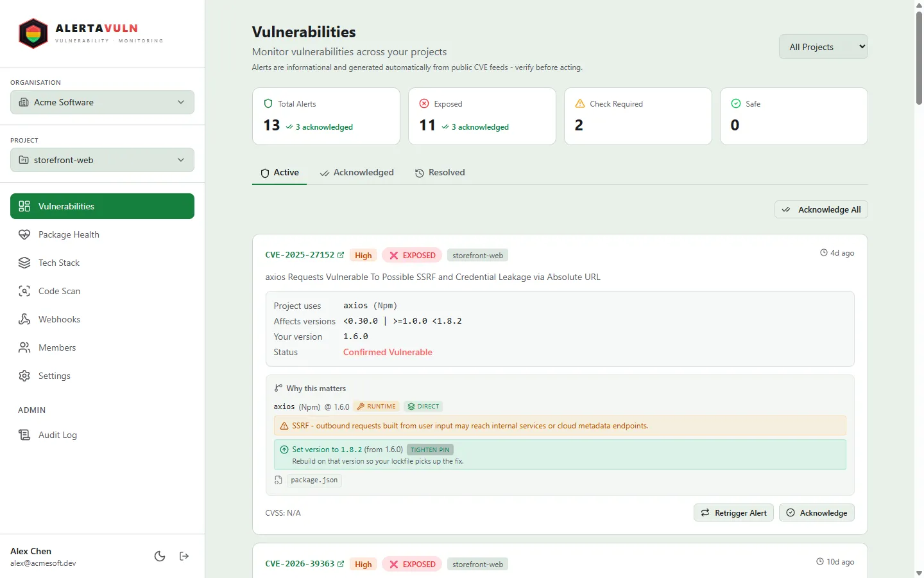Open CVE-2025-27152 external link icon

341,255
